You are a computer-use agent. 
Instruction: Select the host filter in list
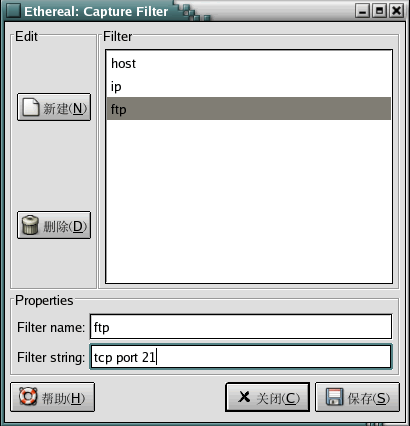249,63
